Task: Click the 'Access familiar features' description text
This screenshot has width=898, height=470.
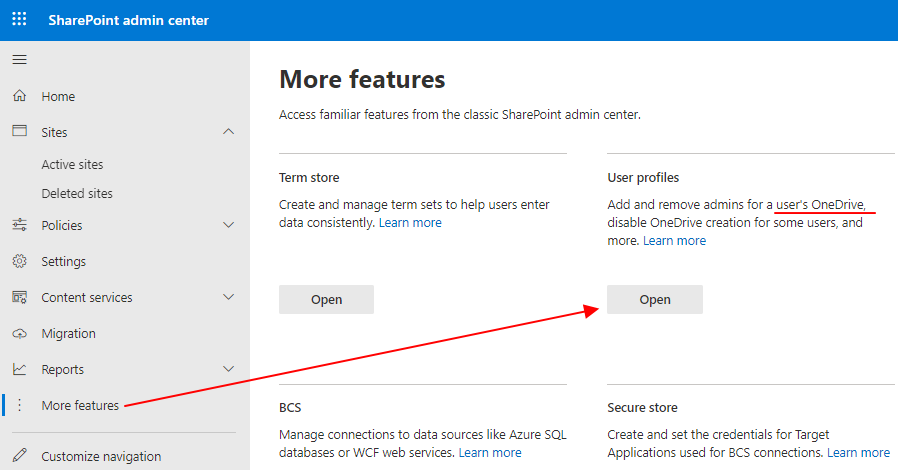Action: tap(460, 114)
